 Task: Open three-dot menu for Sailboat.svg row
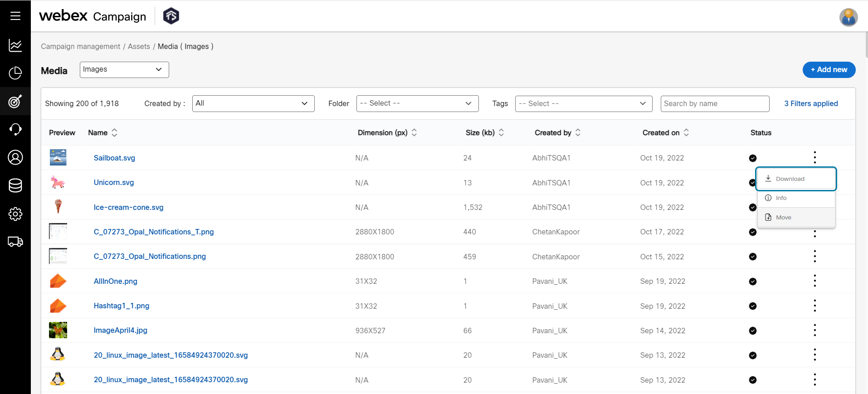[815, 157]
